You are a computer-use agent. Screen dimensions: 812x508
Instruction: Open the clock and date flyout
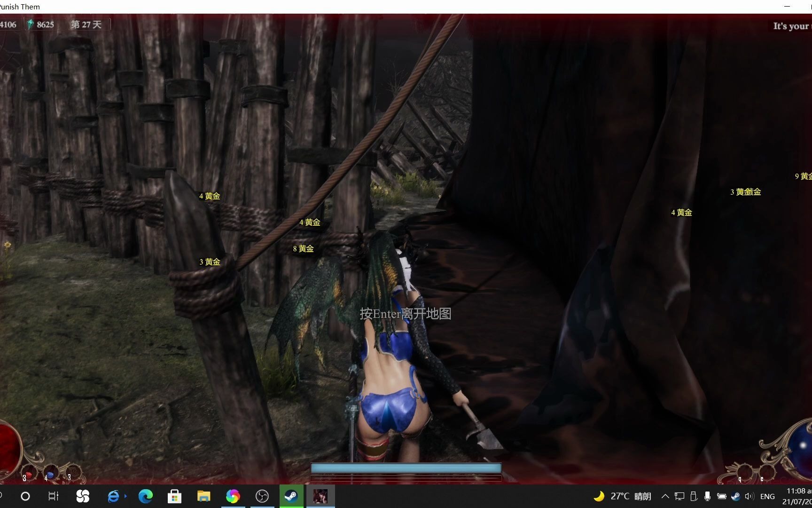796,496
